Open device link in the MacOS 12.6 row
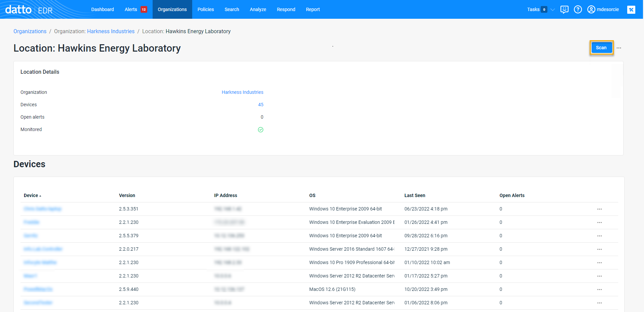The height and width of the screenshot is (312, 644). coord(38,289)
